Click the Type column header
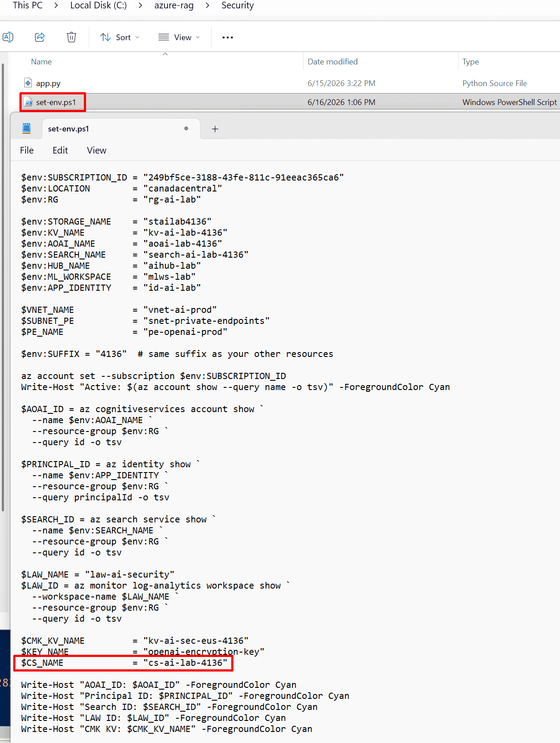The image size is (560, 743). pyautogui.click(x=470, y=62)
